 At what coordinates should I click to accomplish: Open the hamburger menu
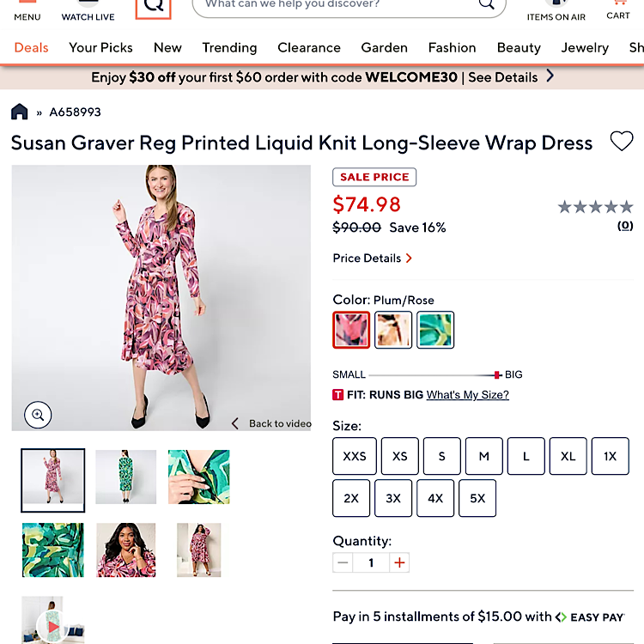tap(27, 9)
